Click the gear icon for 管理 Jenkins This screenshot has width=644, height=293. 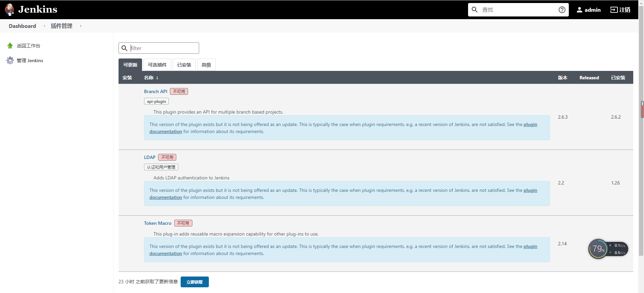[x=10, y=60]
